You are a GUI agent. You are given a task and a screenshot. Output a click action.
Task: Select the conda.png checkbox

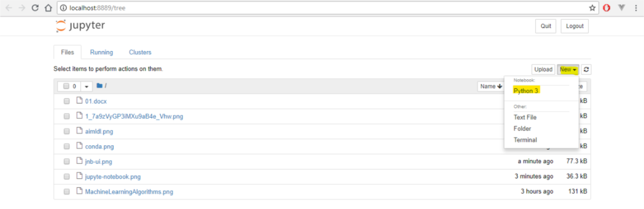tap(67, 146)
